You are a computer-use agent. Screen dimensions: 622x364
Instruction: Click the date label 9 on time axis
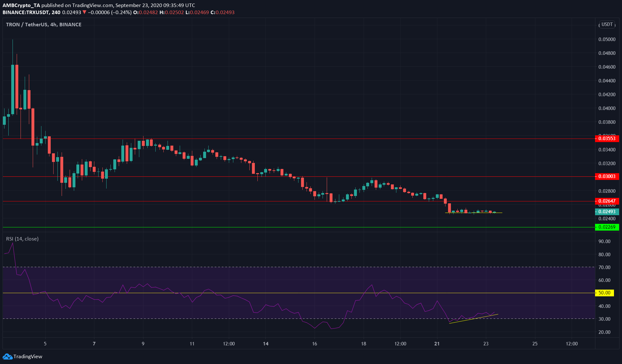click(143, 344)
